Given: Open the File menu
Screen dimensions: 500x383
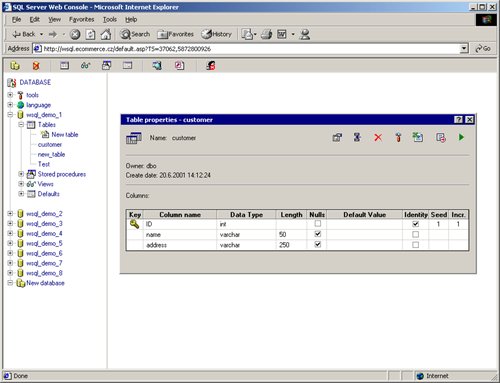Looking at the screenshot, I should (16, 20).
